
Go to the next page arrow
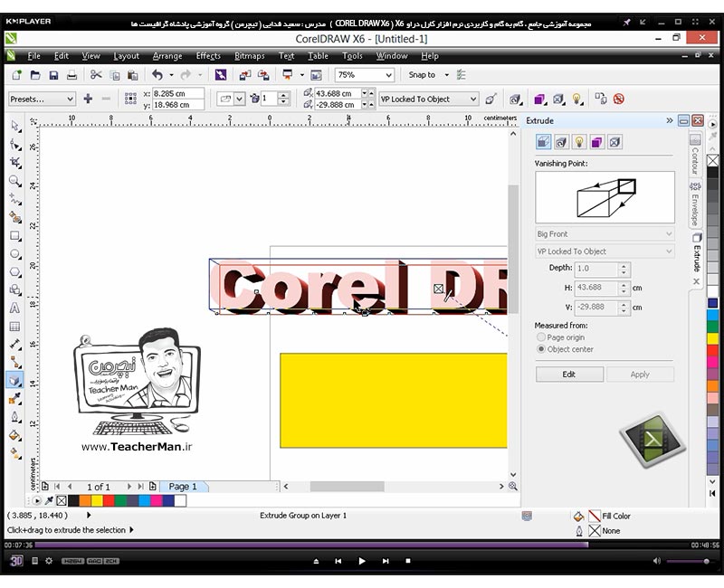click(x=129, y=487)
